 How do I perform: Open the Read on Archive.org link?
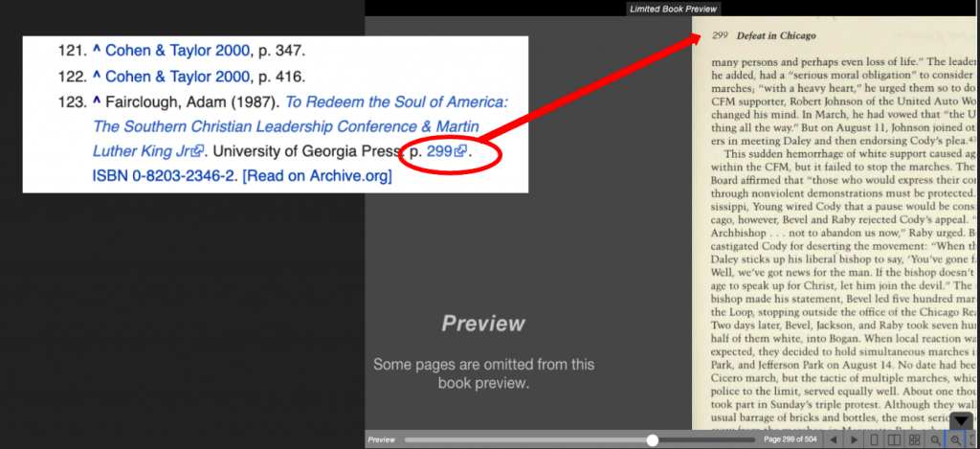click(317, 176)
